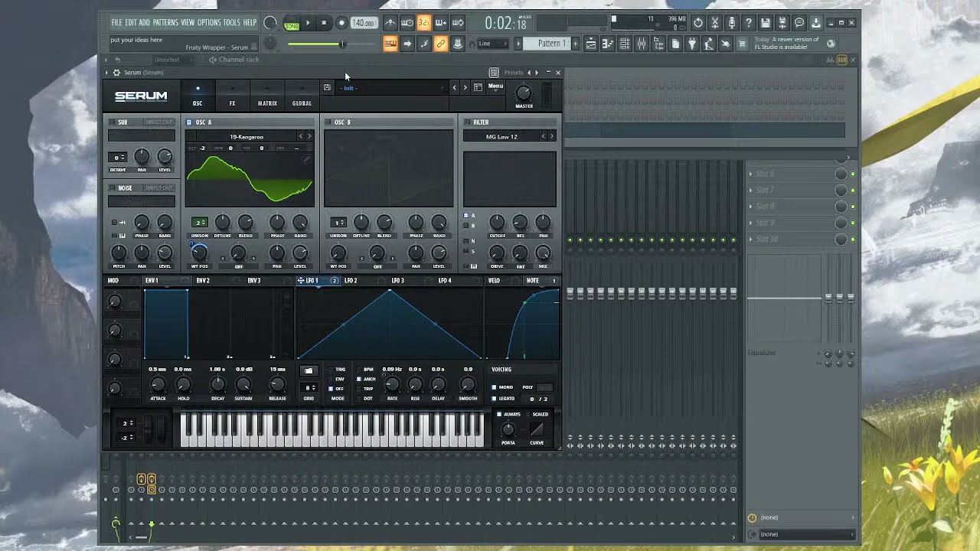Image resolution: width=980 pixels, height=551 pixels.
Task: Click the Serum wrapper gear settings icon
Action: tap(116, 73)
